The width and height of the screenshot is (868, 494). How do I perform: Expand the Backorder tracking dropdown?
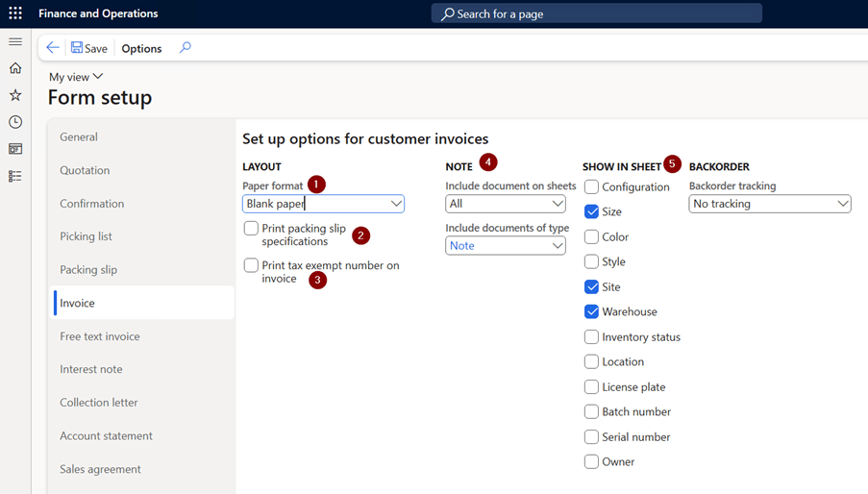tap(770, 204)
